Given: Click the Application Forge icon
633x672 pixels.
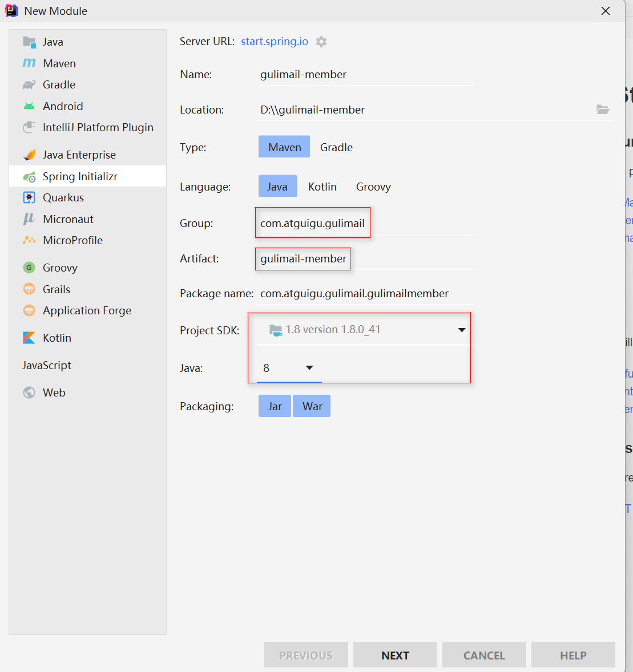Looking at the screenshot, I should (x=29, y=311).
